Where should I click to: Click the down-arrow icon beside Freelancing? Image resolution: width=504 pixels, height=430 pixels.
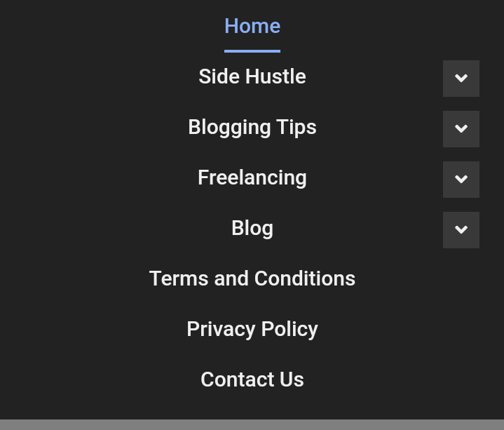click(461, 179)
